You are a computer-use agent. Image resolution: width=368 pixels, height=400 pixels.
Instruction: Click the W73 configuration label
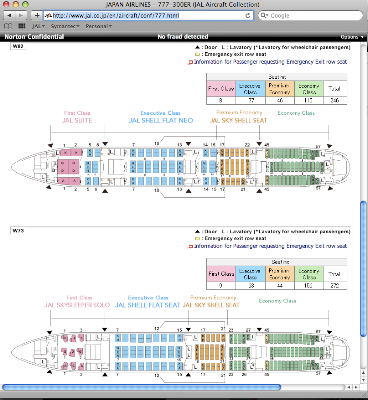18,231
